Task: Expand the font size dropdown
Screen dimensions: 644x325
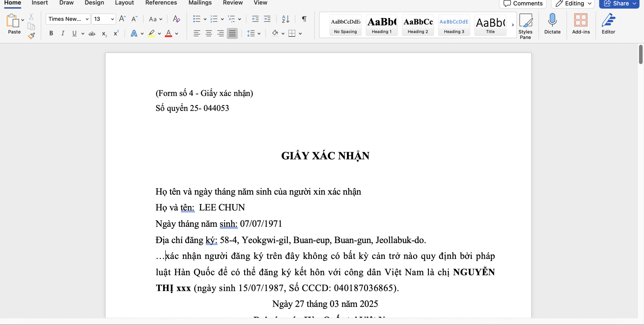Action: click(112, 19)
